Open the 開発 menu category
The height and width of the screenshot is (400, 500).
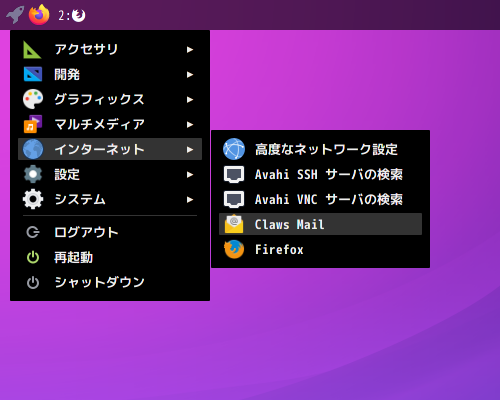pyautogui.click(x=110, y=74)
